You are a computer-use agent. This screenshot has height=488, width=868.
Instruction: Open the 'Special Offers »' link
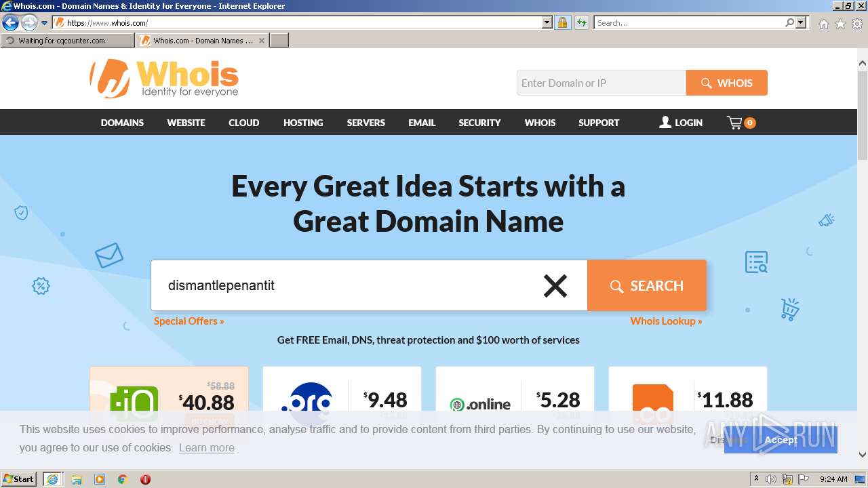(x=189, y=321)
